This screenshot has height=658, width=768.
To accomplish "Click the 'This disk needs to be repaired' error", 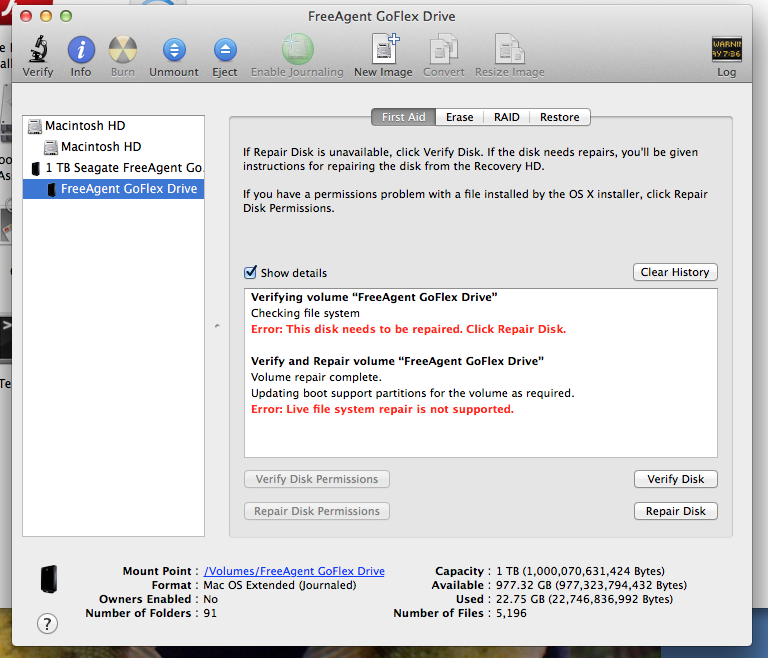I will [408, 329].
